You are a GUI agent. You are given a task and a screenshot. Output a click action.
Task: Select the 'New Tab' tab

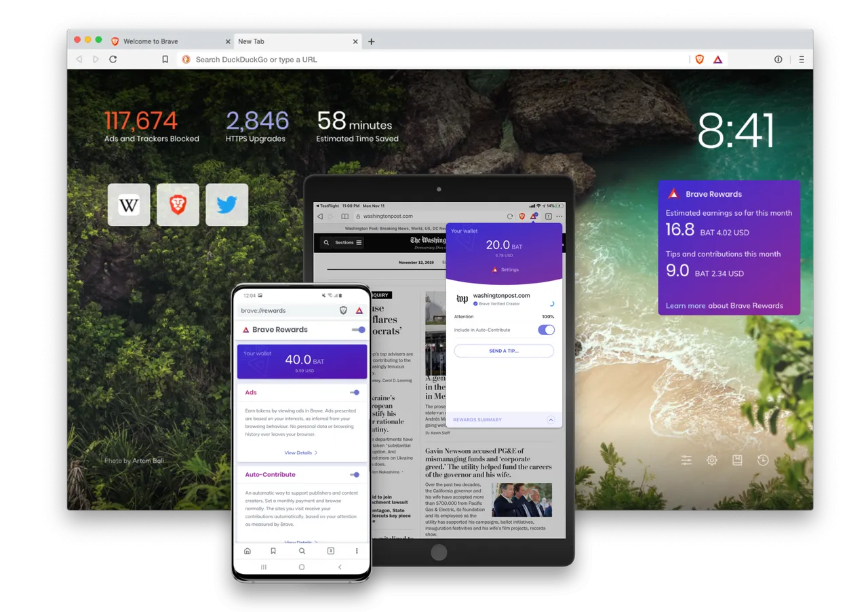click(296, 41)
